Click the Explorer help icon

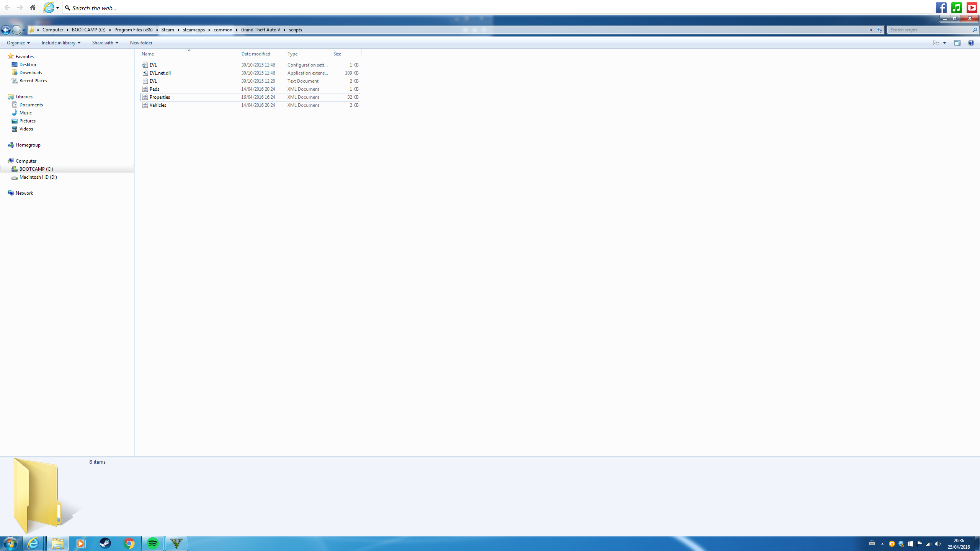(x=971, y=43)
